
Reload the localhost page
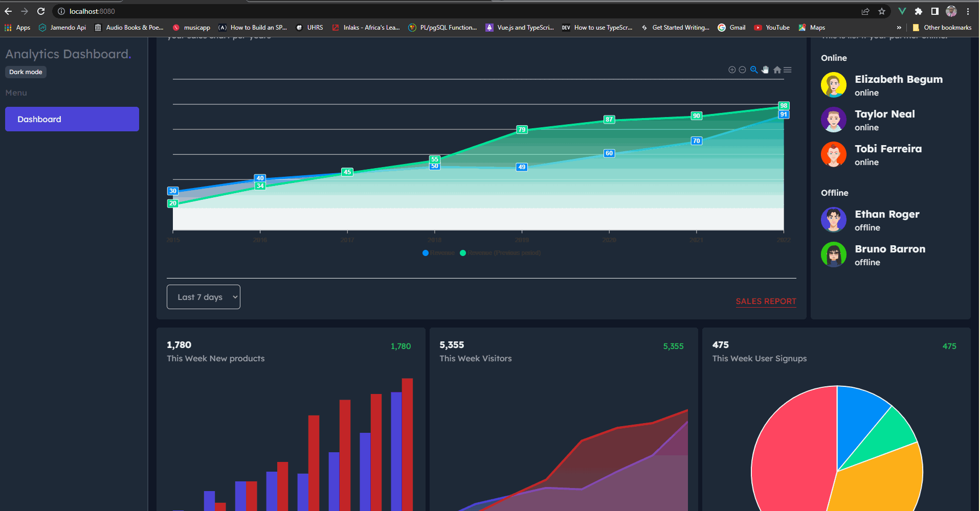[41, 11]
